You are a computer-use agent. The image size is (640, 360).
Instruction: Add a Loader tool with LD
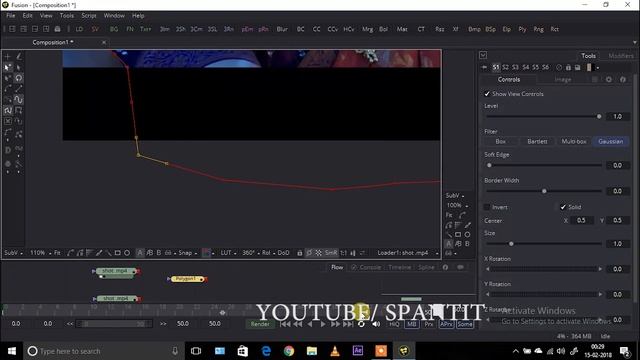click(79, 29)
